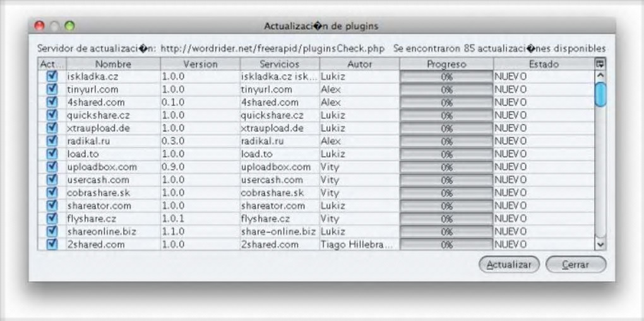Viewport: 644px width, 321px height.
Task: Sort by the Estado column header
Action: [544, 64]
